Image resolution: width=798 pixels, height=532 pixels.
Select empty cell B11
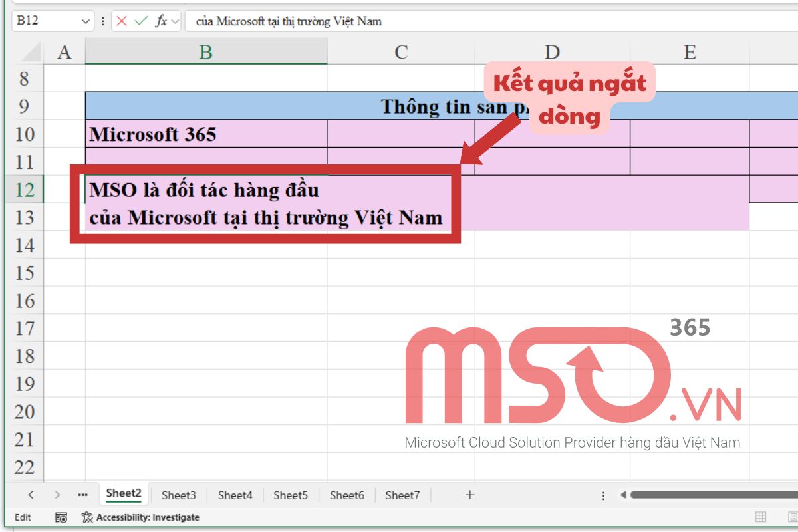click(206, 162)
